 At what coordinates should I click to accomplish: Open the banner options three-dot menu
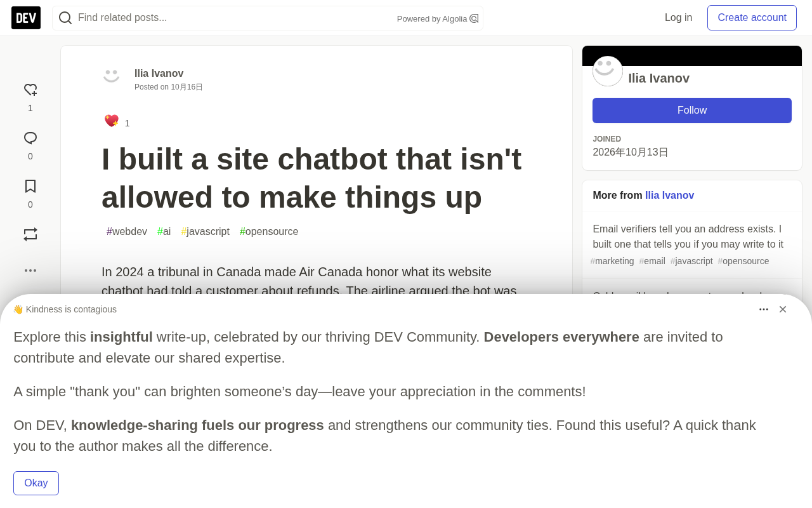click(764, 309)
